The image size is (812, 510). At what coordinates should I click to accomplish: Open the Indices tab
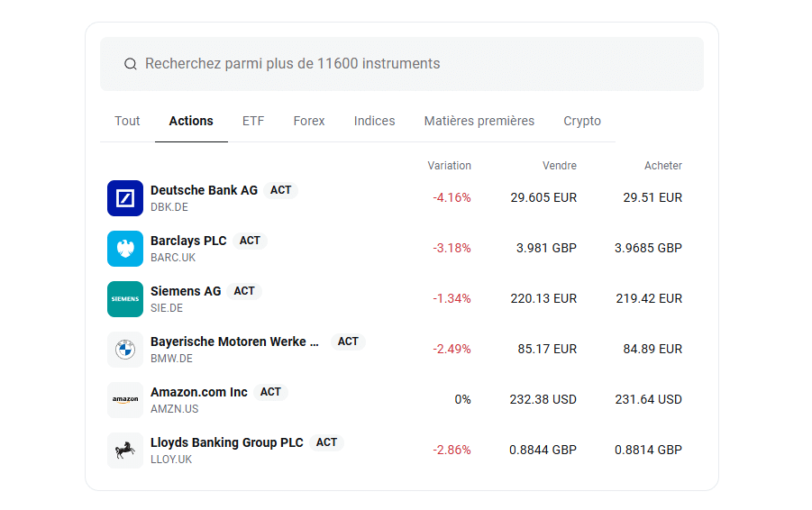pos(374,121)
